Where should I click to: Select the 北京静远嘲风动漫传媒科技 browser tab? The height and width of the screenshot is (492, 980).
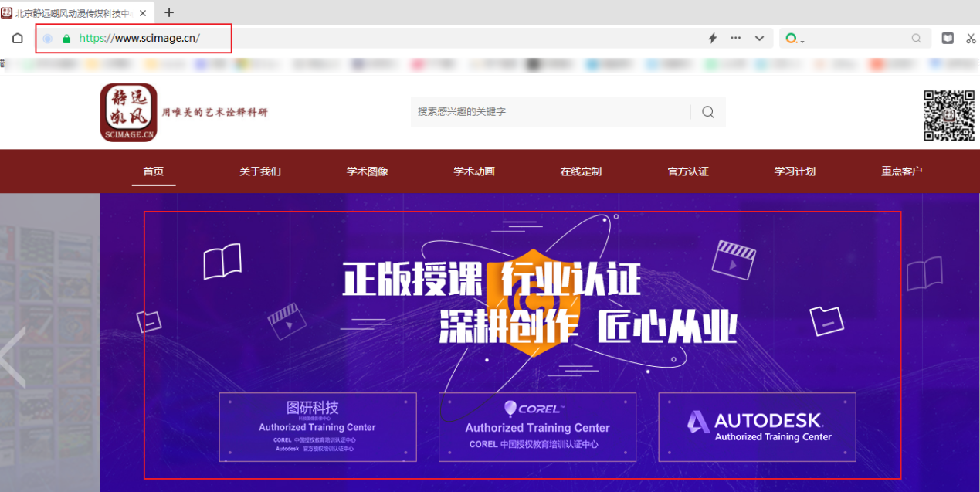point(76,13)
